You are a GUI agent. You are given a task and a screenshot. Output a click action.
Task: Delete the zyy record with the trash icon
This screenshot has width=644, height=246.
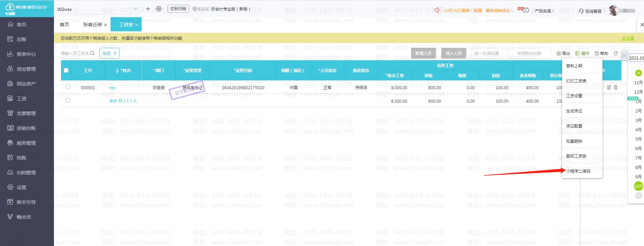click(x=616, y=87)
